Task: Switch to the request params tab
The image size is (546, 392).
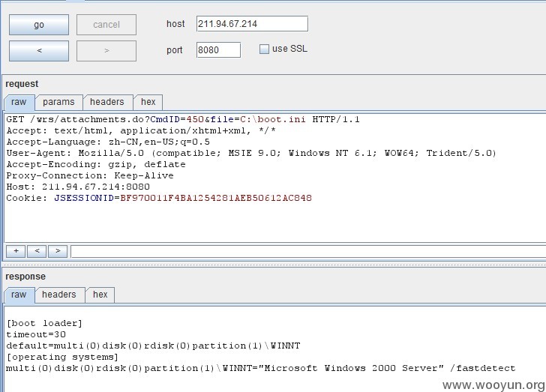Action: [58, 102]
